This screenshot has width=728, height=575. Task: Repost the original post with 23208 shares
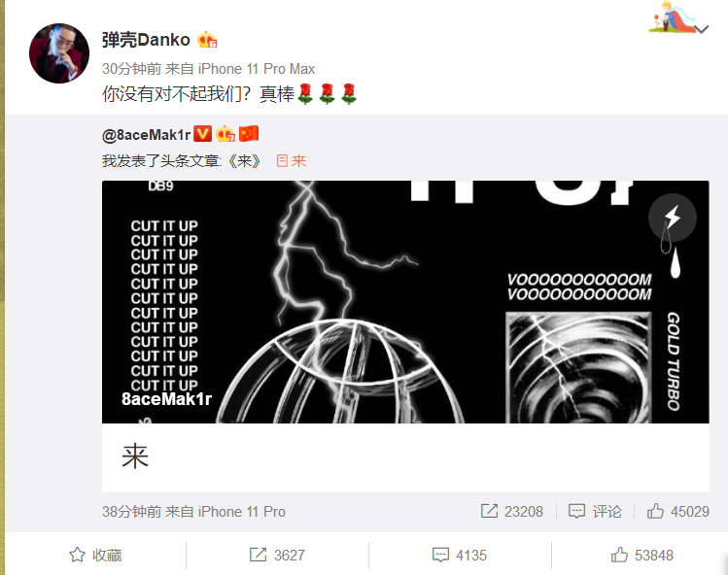(x=511, y=511)
